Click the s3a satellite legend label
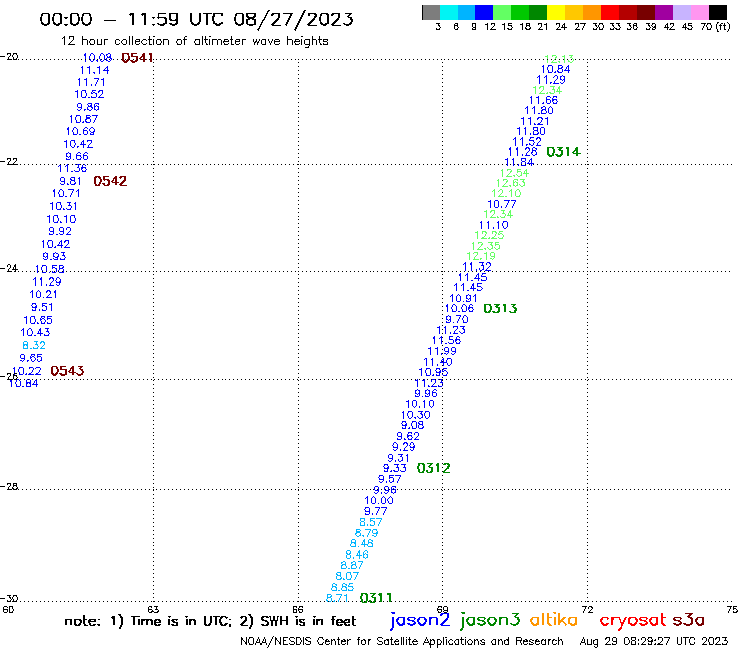Image resolution: width=740 pixels, height=650 pixels. coord(689,620)
